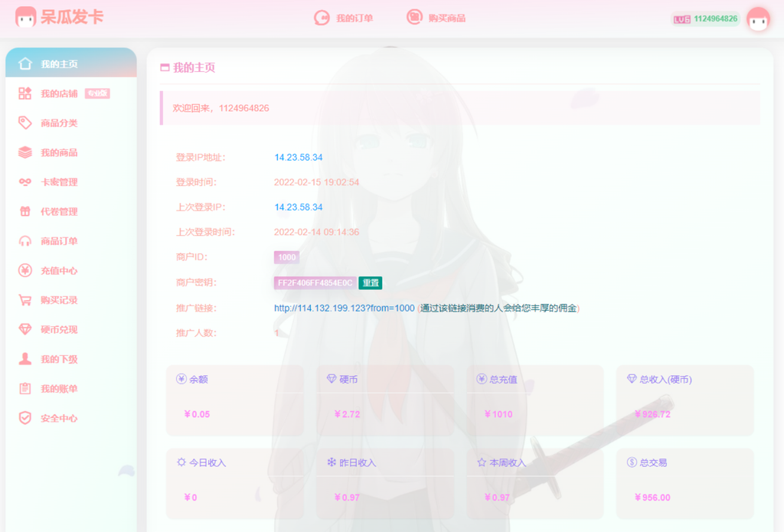Click the 本周收入 star icon
This screenshot has width=784, height=532.
coord(482,462)
